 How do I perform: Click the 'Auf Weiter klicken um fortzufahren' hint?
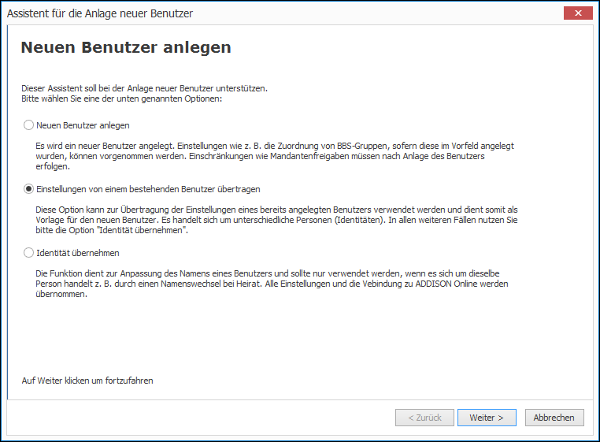[x=87, y=381]
